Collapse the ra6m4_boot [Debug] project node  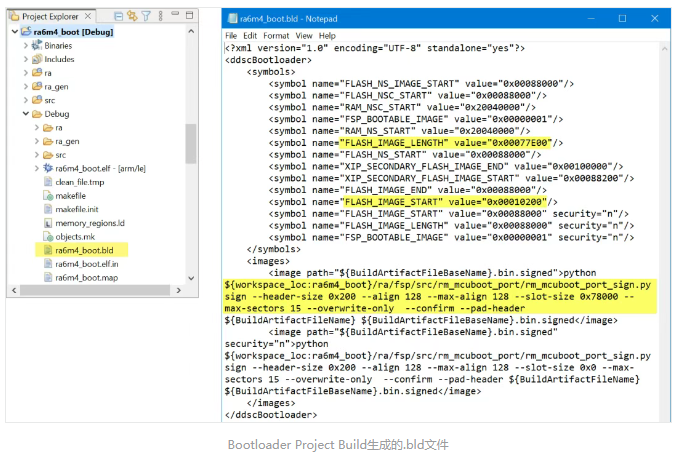tap(15, 32)
